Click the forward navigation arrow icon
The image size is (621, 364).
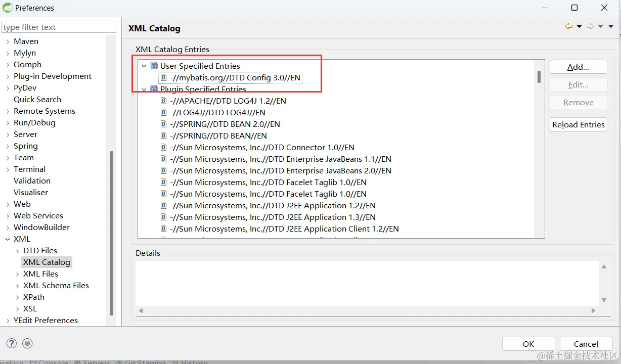(590, 27)
